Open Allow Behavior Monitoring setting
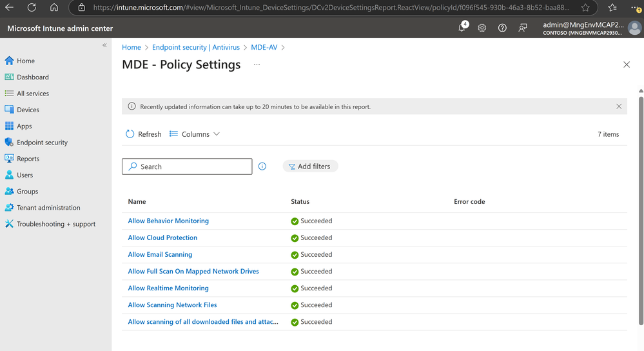This screenshot has height=351, width=644. 168,221
